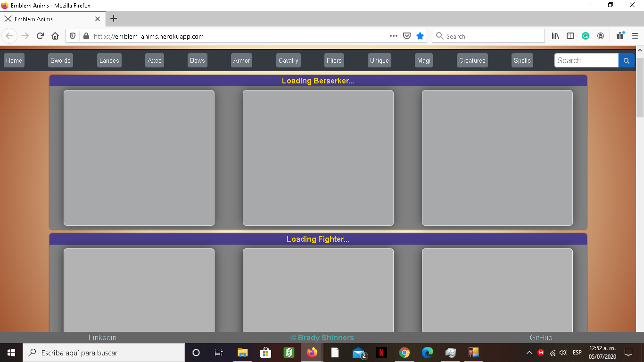Toggle the sidebar view icon
This screenshot has height=362, width=644.
(x=570, y=36)
